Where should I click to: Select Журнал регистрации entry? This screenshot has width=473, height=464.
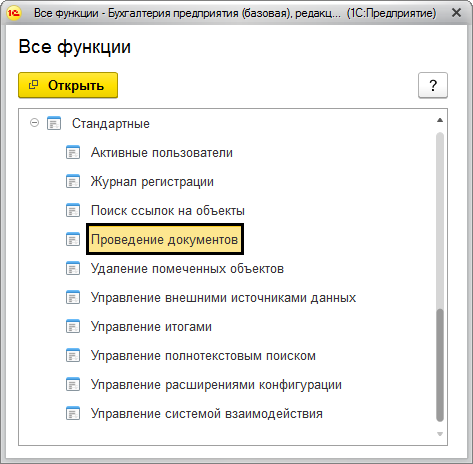(152, 182)
